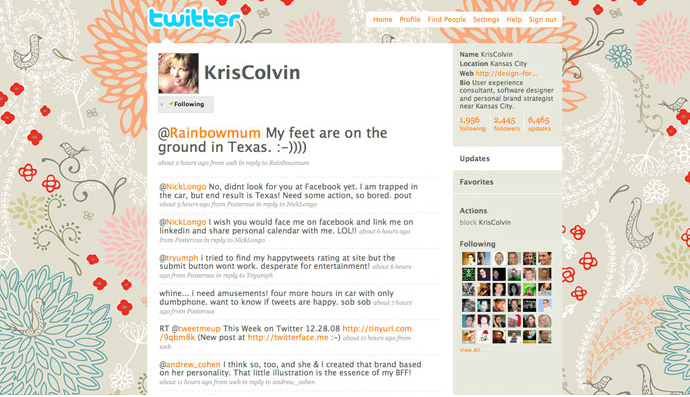Open the View All following link
The image size is (690, 397).
[470, 350]
